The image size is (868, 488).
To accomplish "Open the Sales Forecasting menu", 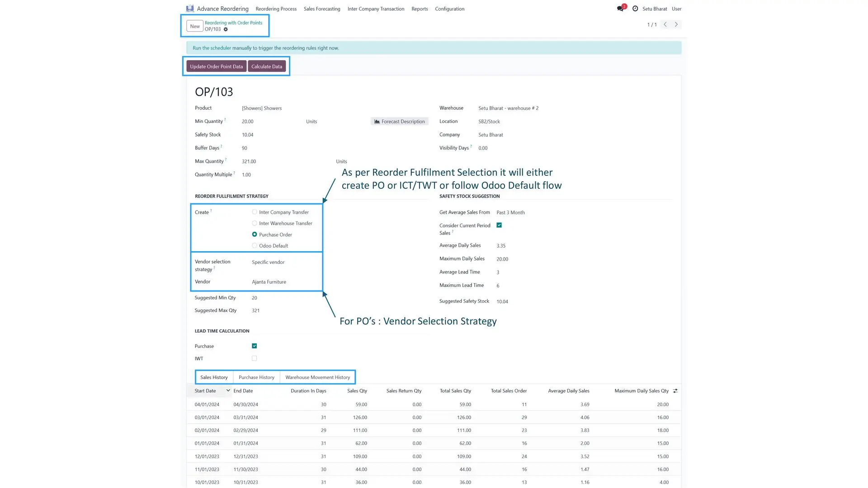I will click(322, 9).
